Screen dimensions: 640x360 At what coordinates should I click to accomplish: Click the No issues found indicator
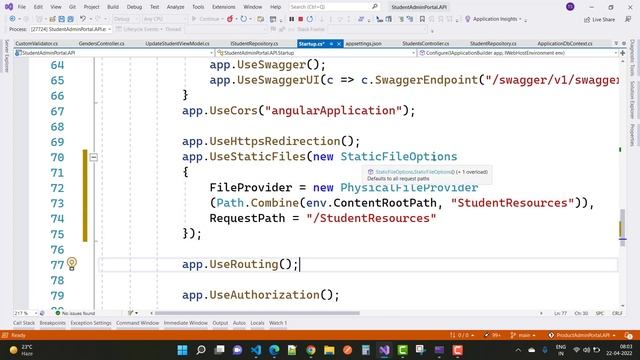pyautogui.click(x=75, y=313)
